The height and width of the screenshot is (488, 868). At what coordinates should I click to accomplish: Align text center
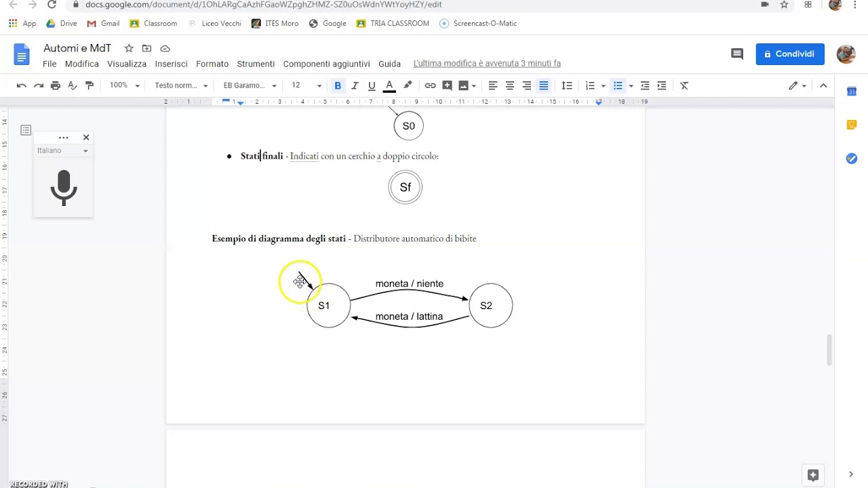point(510,85)
